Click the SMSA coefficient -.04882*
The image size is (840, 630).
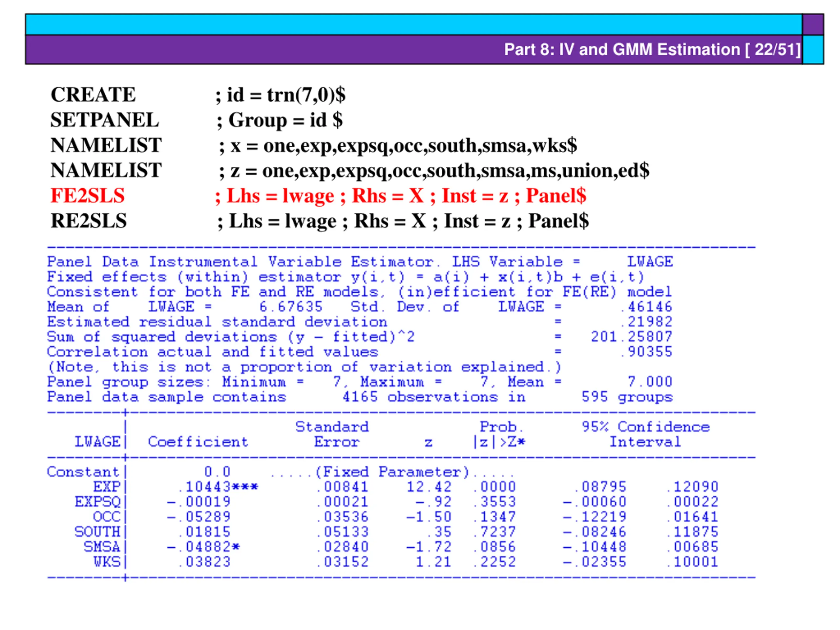tap(203, 547)
